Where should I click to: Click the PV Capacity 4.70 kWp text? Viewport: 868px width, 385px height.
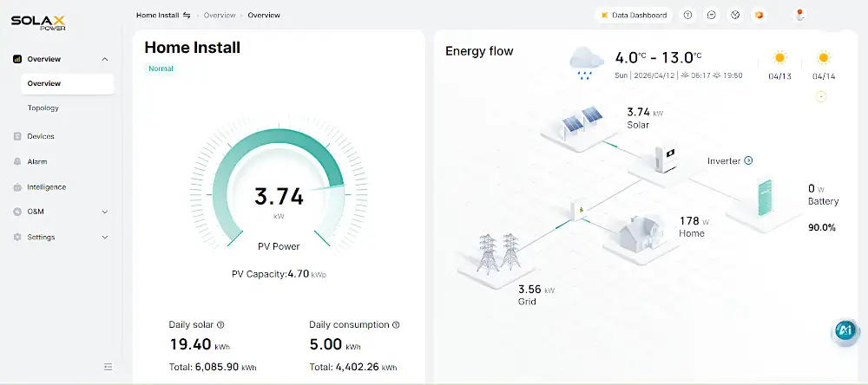pyautogui.click(x=279, y=273)
